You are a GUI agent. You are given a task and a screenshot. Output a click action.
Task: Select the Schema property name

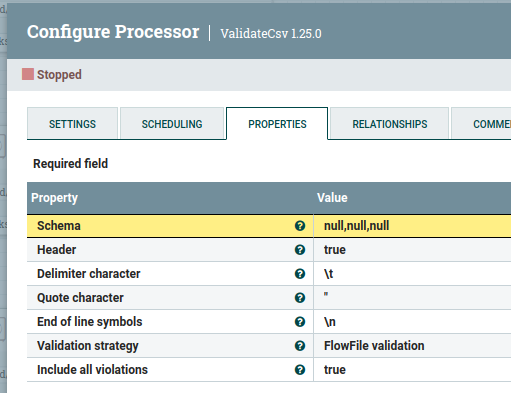tap(59, 226)
